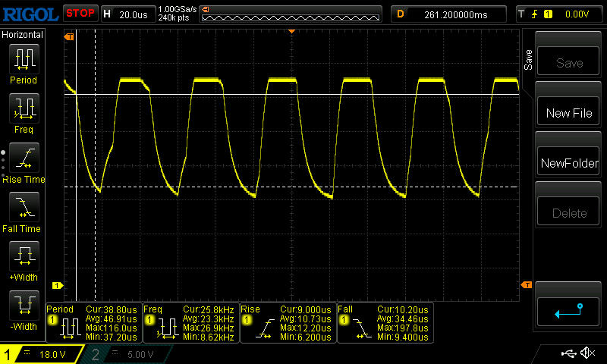The width and height of the screenshot is (607, 364).
Task: Click the back arrow return icon
Action: pos(568,309)
